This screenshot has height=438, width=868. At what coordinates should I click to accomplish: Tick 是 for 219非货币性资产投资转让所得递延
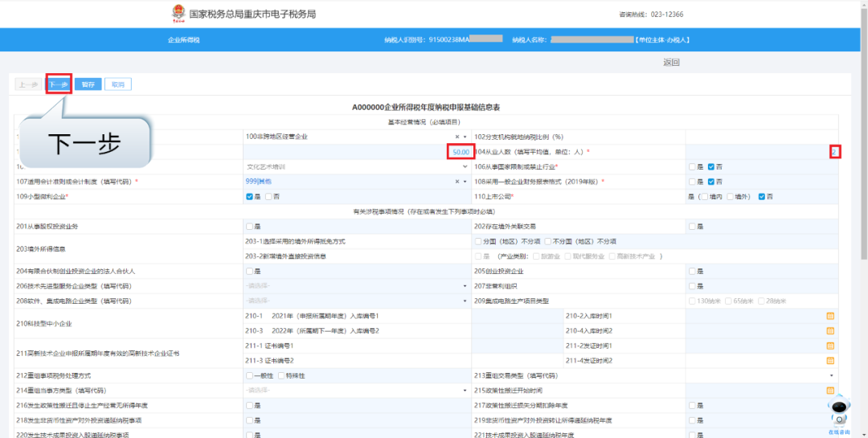[x=692, y=421]
